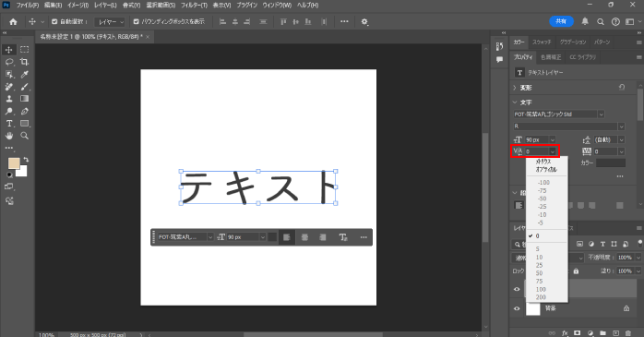Select the Spot Healing Brush tool

click(x=9, y=87)
